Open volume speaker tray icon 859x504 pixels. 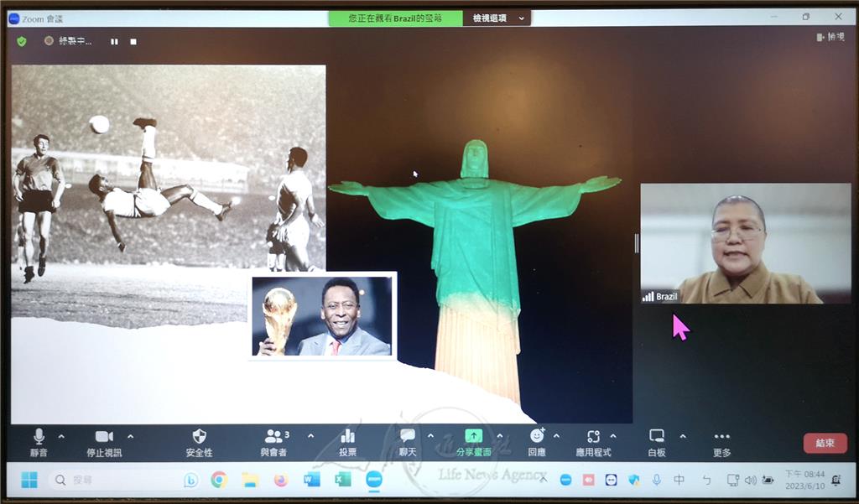(751, 481)
